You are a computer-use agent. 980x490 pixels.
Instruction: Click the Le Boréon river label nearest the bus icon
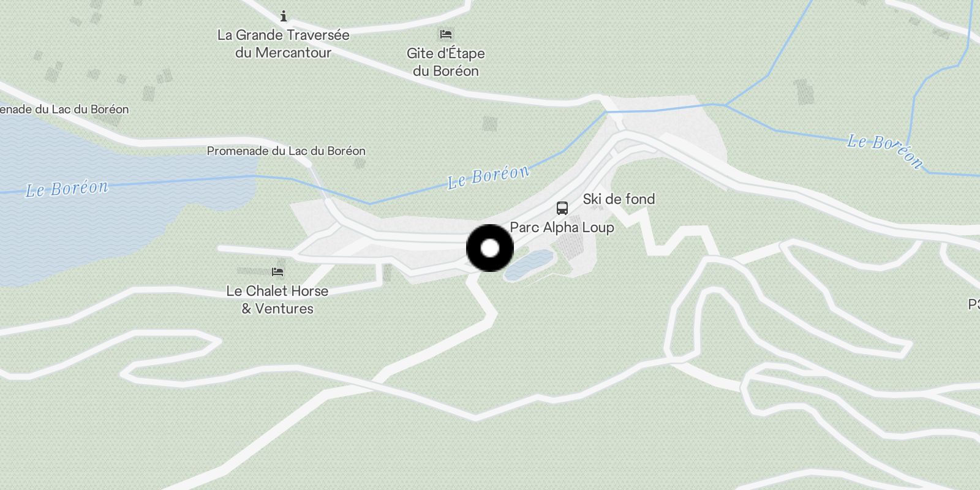click(488, 177)
